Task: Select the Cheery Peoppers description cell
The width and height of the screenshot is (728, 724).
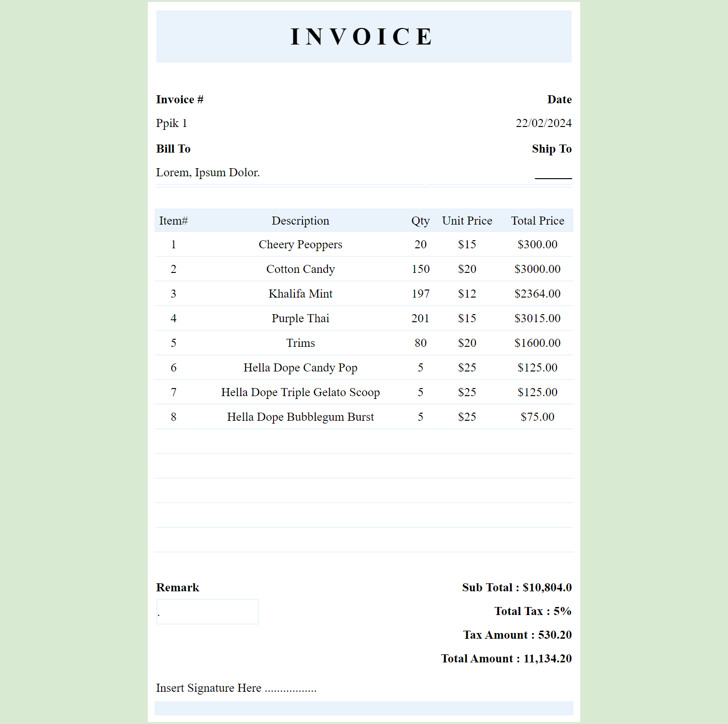Action: (300, 244)
